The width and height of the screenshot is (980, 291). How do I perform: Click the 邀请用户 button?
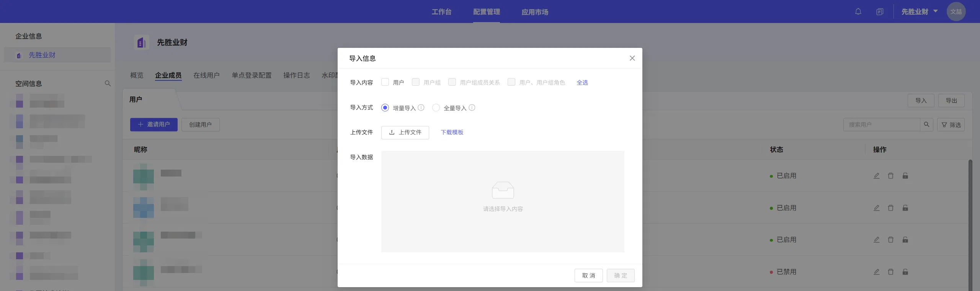tap(154, 124)
